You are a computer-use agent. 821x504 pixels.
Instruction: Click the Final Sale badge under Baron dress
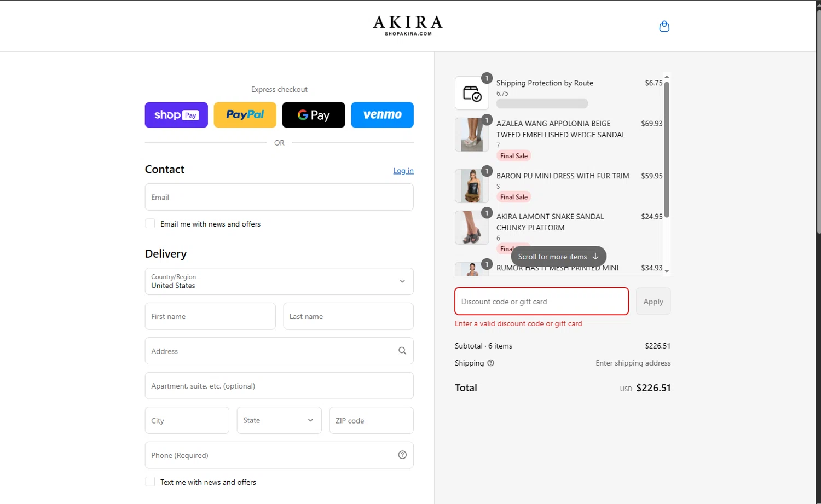pyautogui.click(x=514, y=197)
